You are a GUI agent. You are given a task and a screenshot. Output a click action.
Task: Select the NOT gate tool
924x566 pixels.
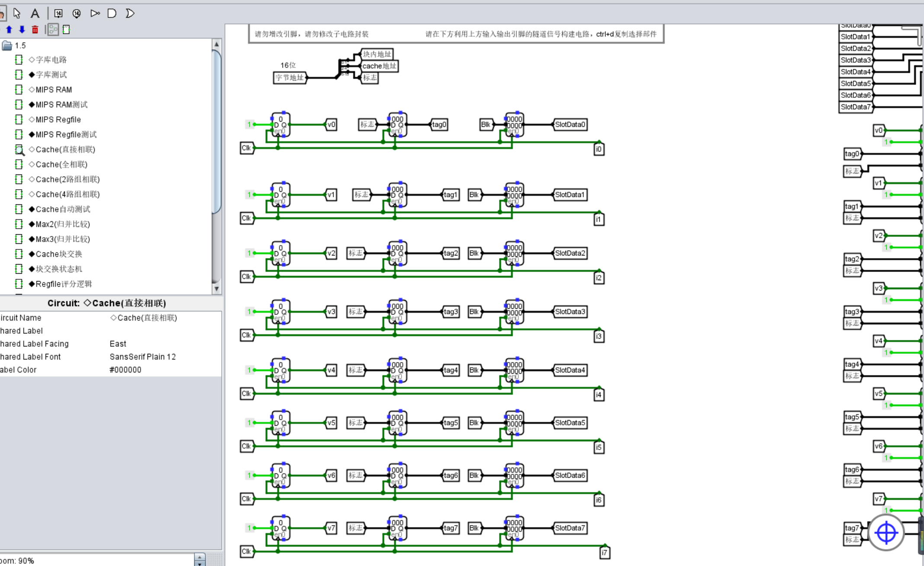[95, 13]
